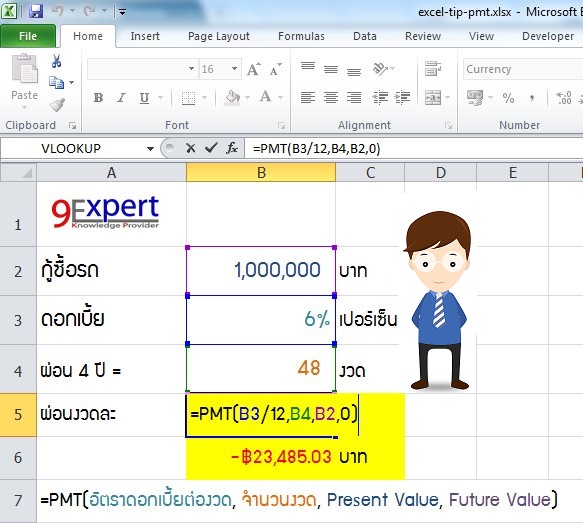Click the Save floppy disk icon
The image size is (583, 523).
click(36, 12)
